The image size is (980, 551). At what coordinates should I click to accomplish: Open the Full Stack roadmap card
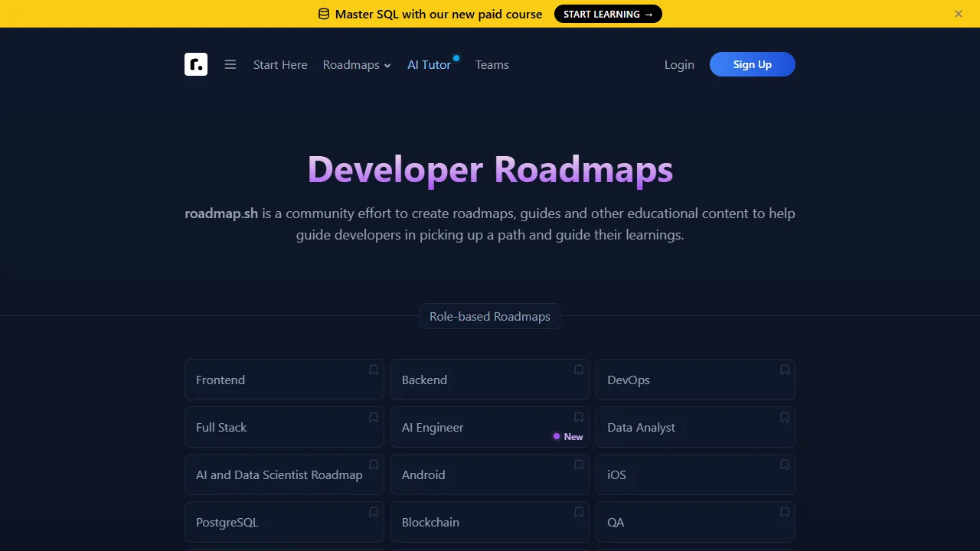[x=284, y=427]
